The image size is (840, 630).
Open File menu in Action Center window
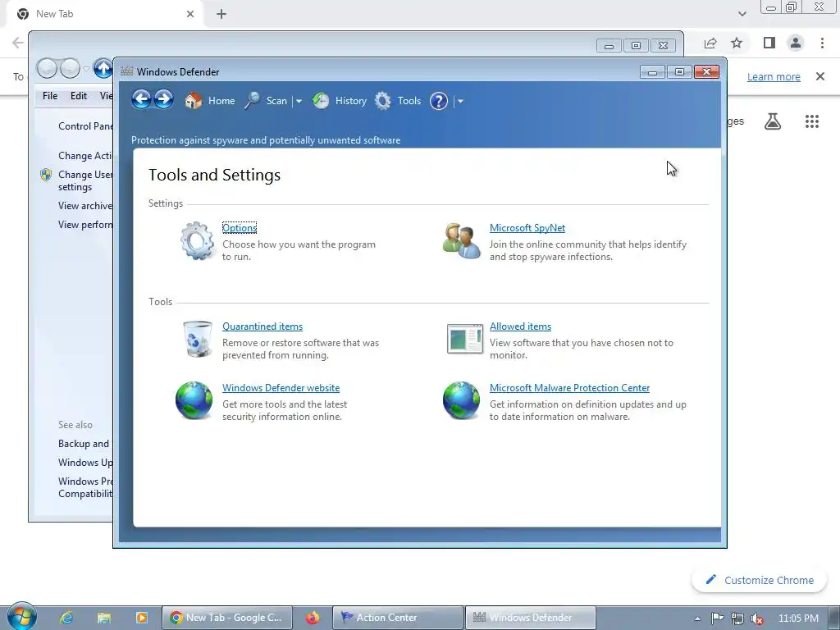pos(50,96)
